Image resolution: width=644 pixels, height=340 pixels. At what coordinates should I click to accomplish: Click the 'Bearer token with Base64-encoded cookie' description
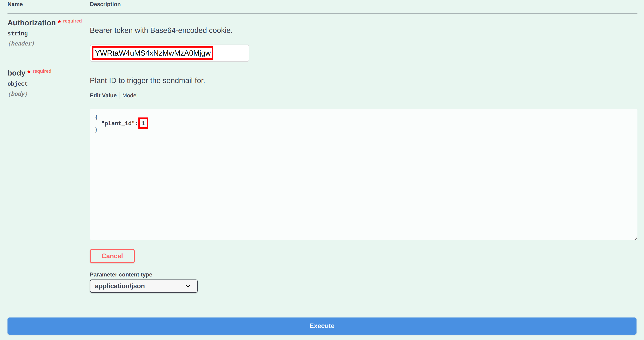[x=161, y=30]
